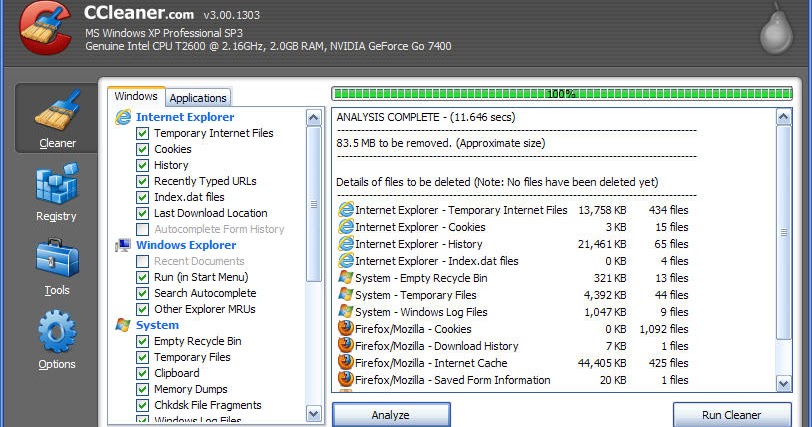Click IE icon beside Cookies result row

coord(345,227)
